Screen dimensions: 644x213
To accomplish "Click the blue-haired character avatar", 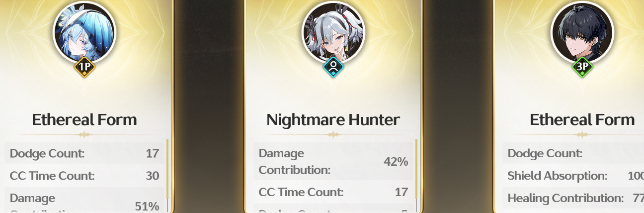I will tap(84, 32).
